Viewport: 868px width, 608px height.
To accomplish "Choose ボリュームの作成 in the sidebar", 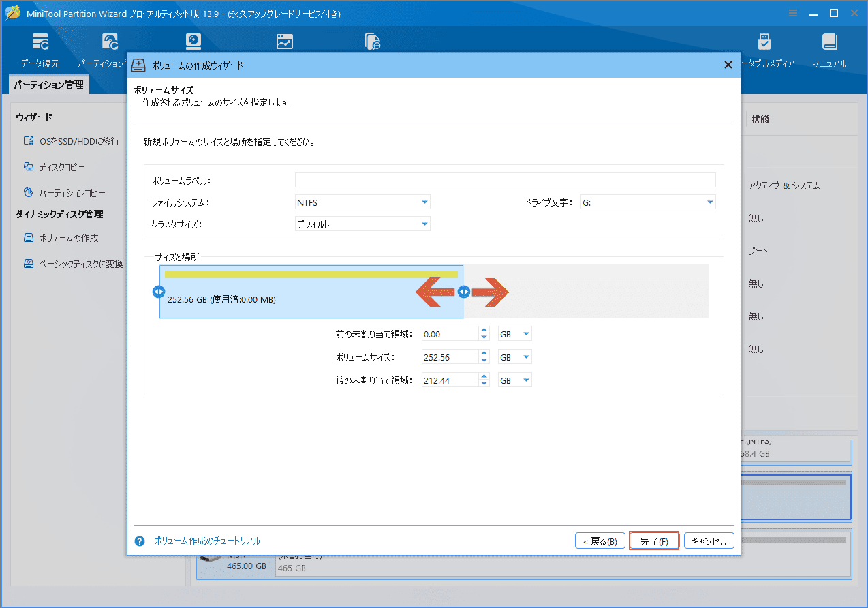I will tap(61, 238).
